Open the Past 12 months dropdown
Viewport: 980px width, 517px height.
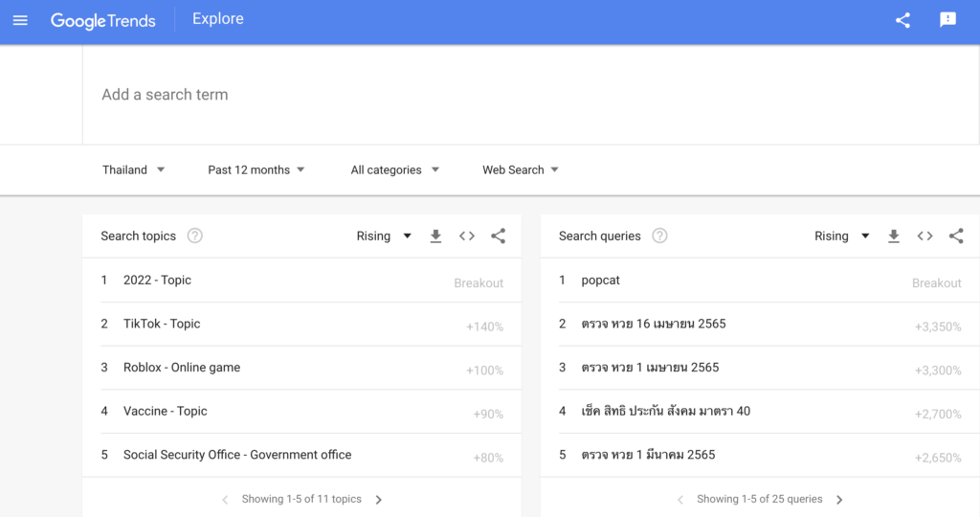pos(256,170)
